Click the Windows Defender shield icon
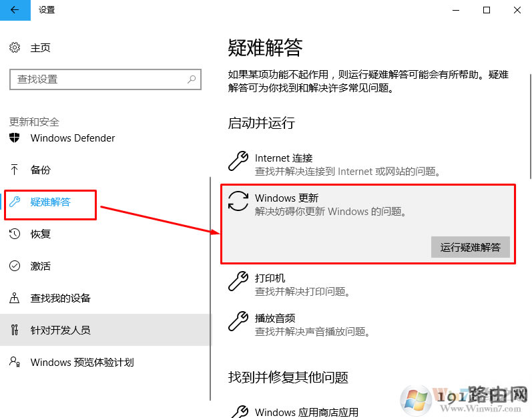This screenshot has height=418, width=532. 15,138
